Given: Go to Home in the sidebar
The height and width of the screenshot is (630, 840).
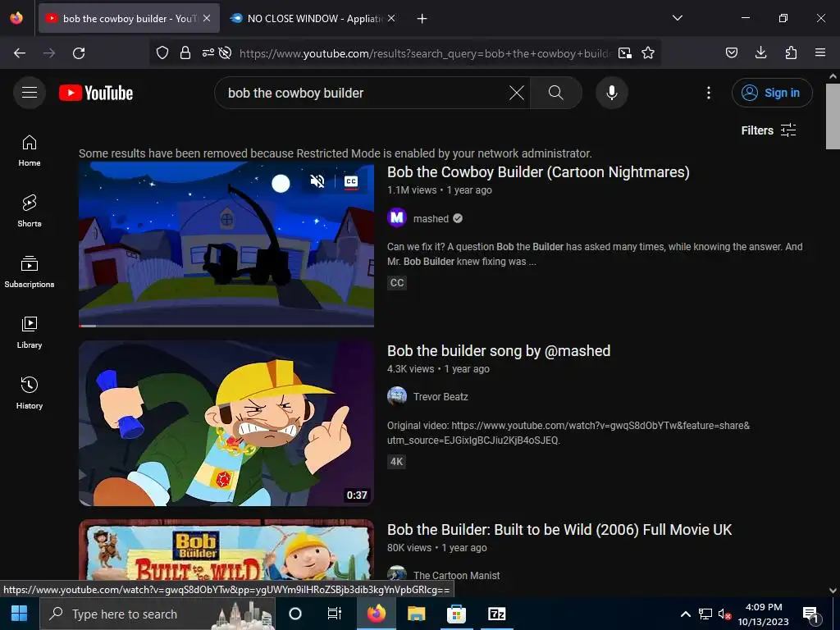Looking at the screenshot, I should (30, 151).
